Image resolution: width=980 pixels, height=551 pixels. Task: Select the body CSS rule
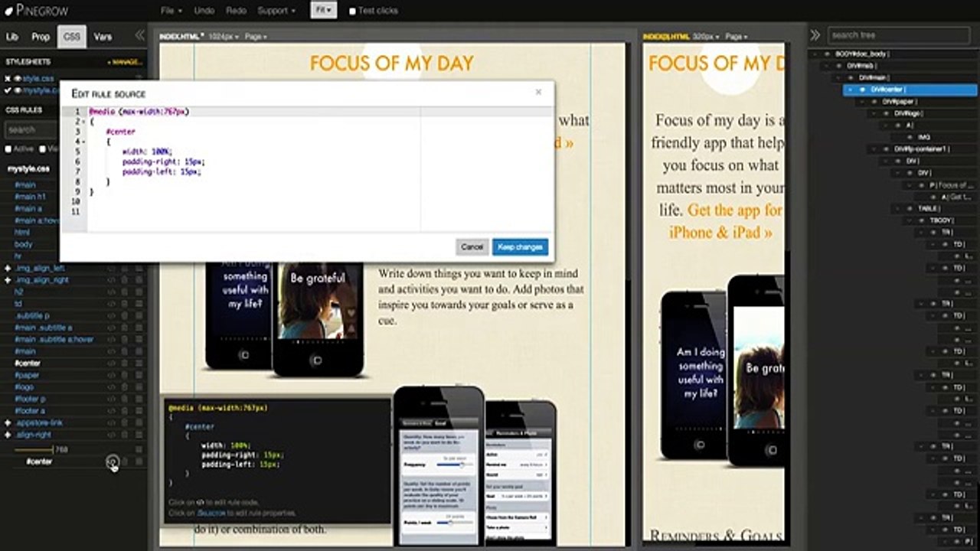24,244
